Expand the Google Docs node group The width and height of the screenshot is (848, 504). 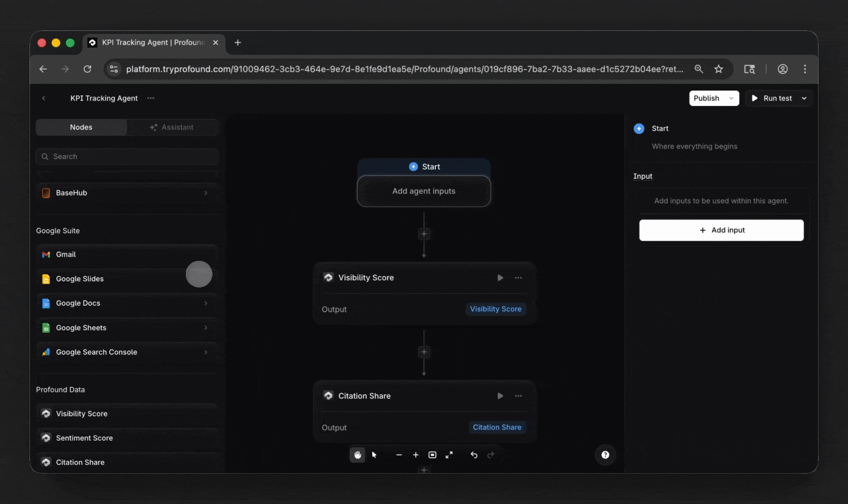pos(205,303)
